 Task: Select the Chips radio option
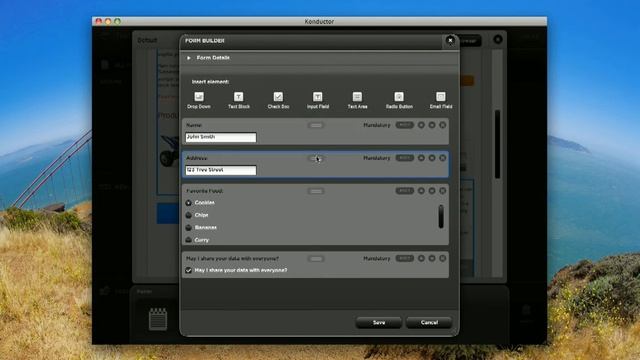click(189, 215)
